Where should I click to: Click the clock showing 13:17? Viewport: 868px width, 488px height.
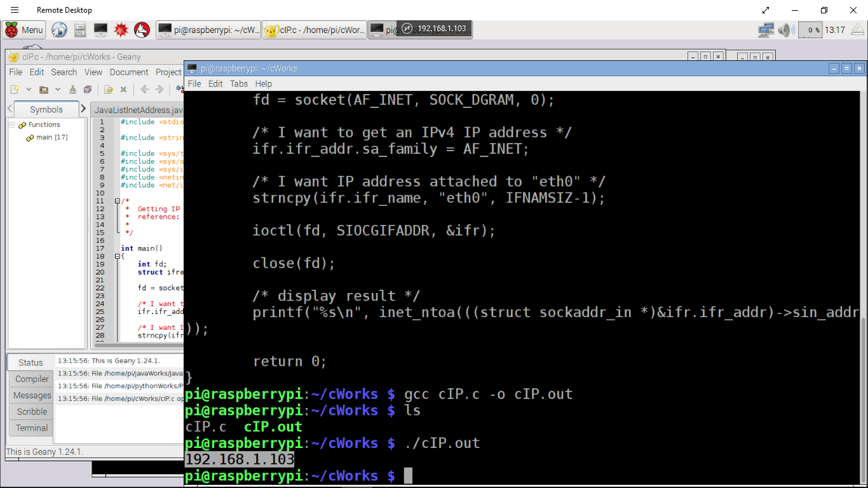(x=835, y=30)
